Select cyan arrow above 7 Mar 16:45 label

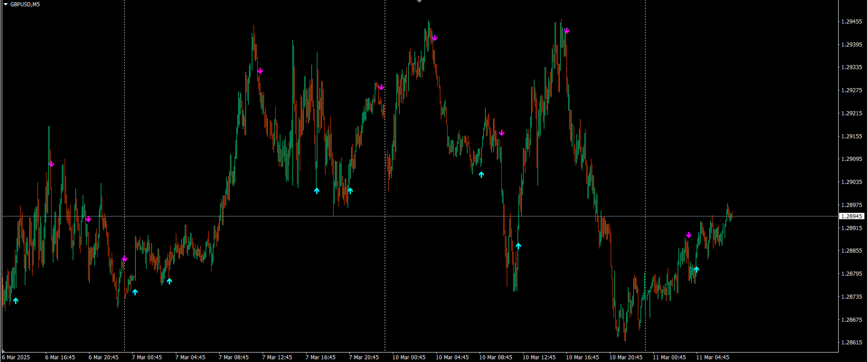(316, 191)
